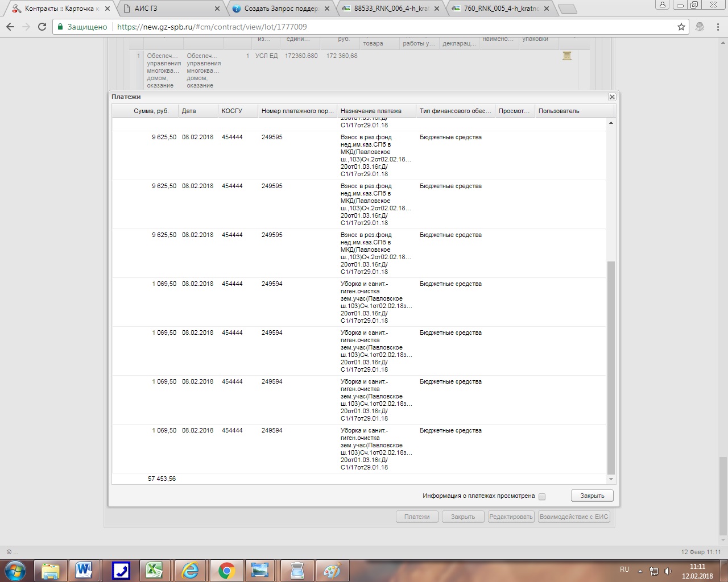
Task: Bookmark this page with star icon
Action: [x=681, y=27]
